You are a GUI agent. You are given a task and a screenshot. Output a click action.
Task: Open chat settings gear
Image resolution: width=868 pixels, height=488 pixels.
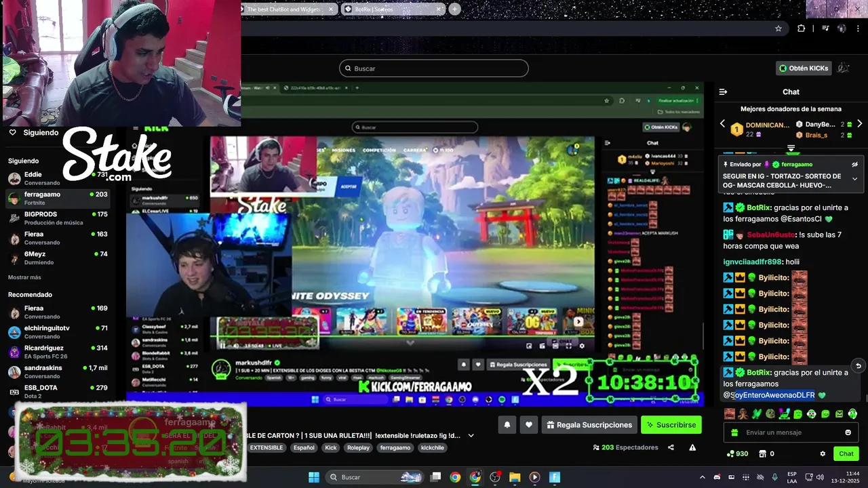823,453
